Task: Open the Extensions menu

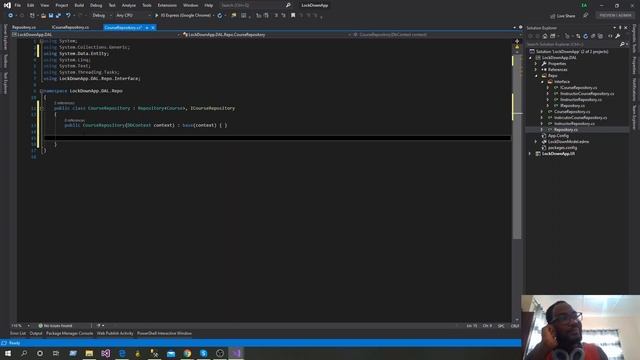Action: 167,5
